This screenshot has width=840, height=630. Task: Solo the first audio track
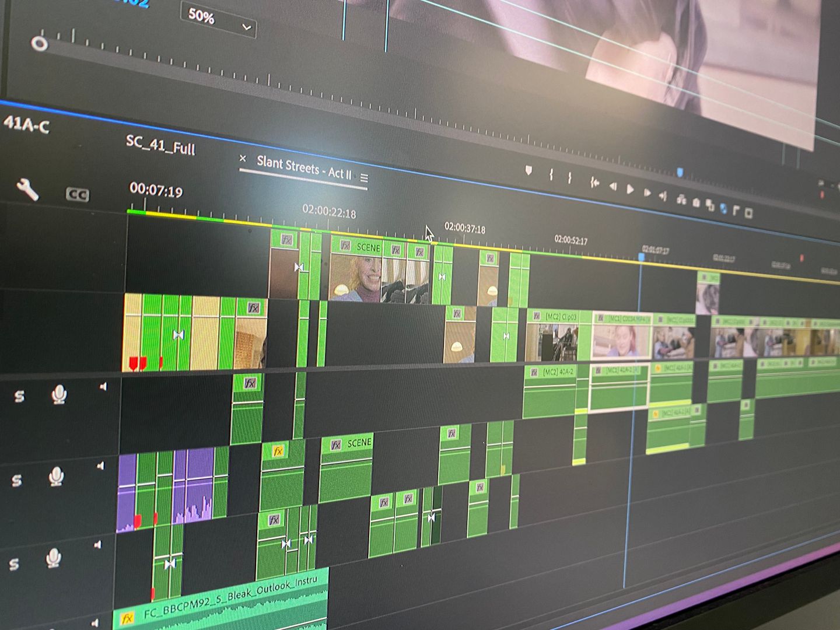[x=19, y=396]
